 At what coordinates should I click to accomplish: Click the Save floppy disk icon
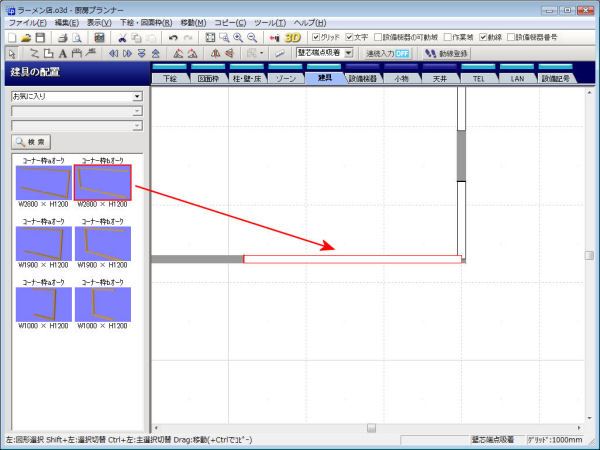point(41,37)
